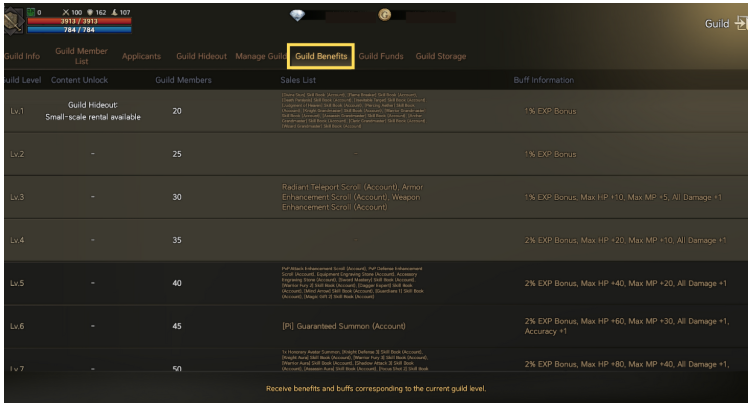The height and width of the screenshot is (408, 754).
Task: Click Lv.6 buff with Accuracy +1
Action: click(627, 326)
